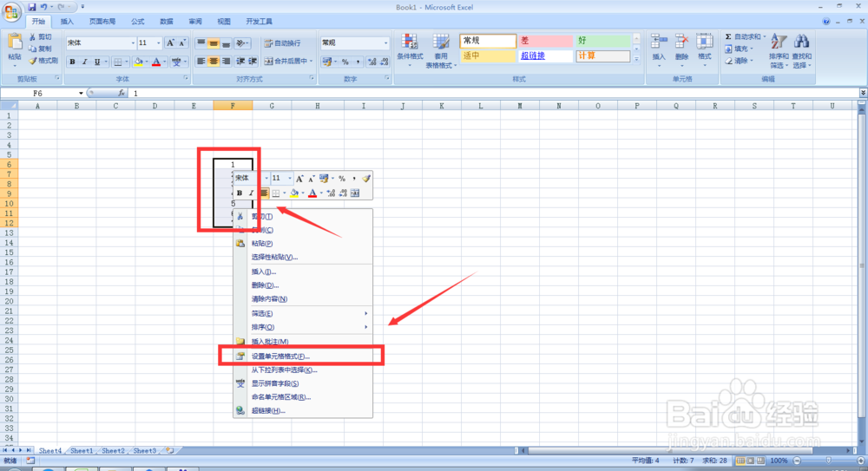Open Clear (清除) dropdown
868x471 pixels.
pyautogui.click(x=739, y=61)
